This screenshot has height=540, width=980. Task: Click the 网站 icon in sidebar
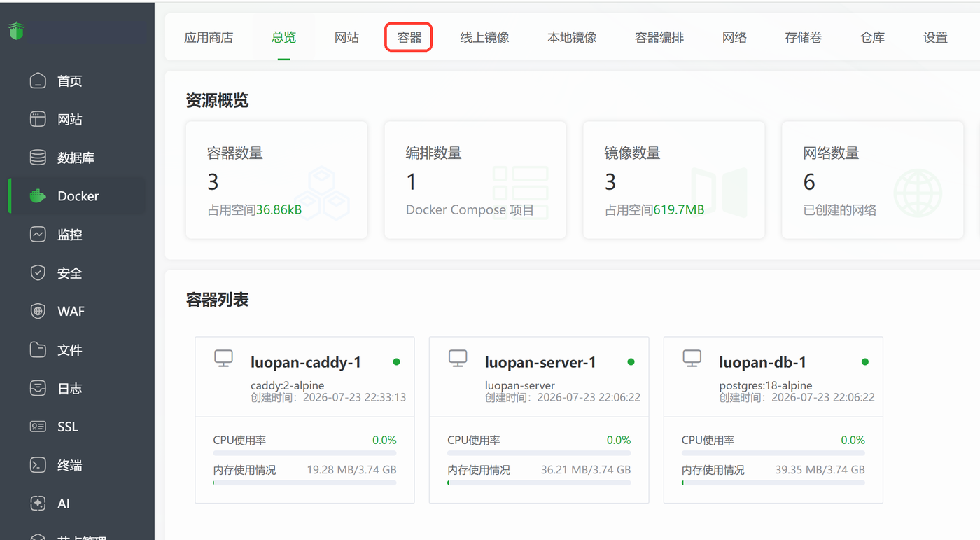[x=38, y=119]
